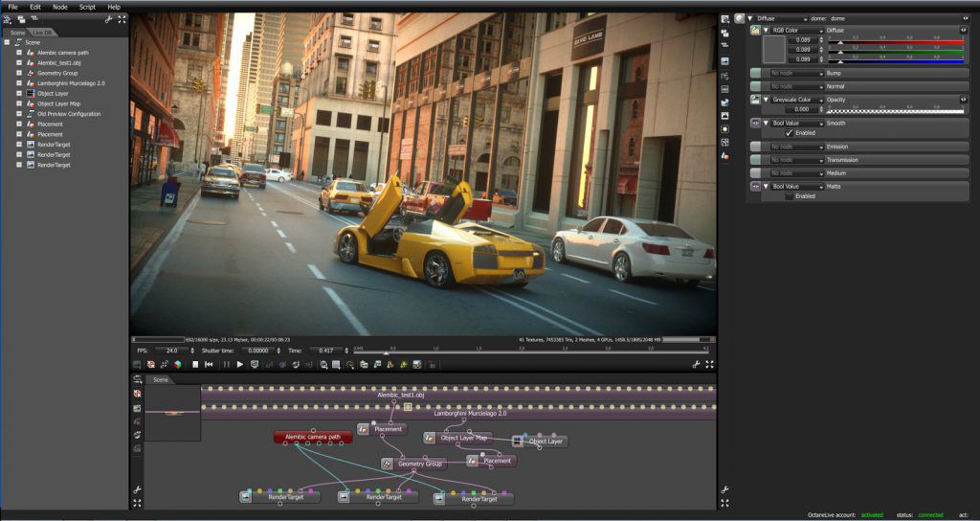The image size is (980, 521).
Task: Select Old Preview Configuration in the outliner
Action: click(x=69, y=114)
